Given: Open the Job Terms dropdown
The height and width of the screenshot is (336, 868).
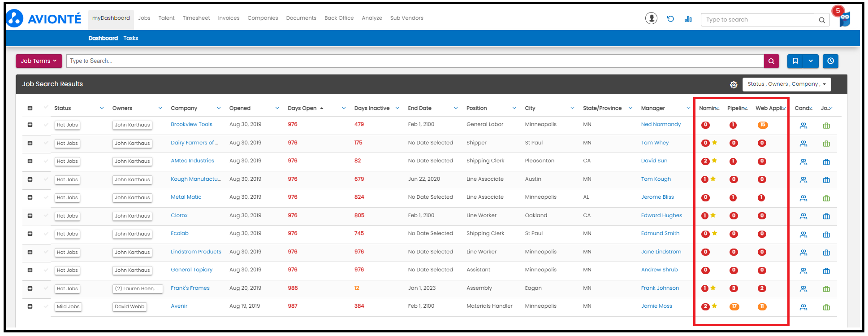Looking at the screenshot, I should (x=39, y=61).
